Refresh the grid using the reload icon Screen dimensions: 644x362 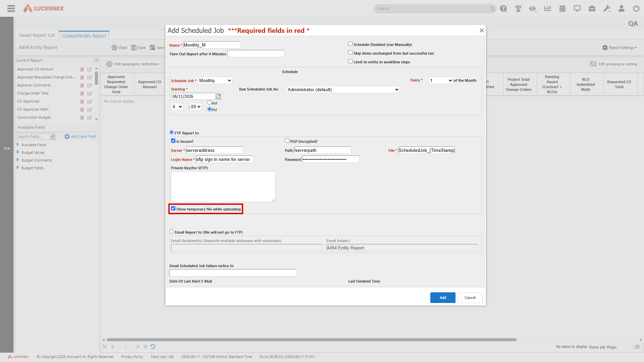[x=153, y=347]
